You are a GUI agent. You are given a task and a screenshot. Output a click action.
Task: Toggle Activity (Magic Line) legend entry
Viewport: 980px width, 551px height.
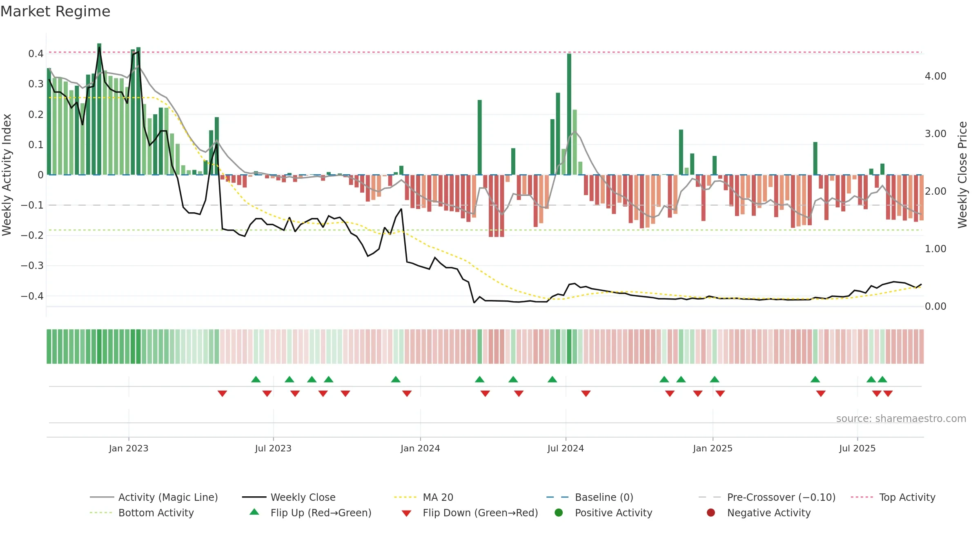[154, 497]
